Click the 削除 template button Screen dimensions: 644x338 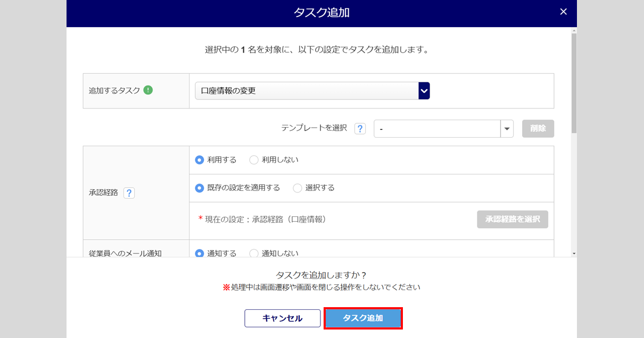[538, 129]
